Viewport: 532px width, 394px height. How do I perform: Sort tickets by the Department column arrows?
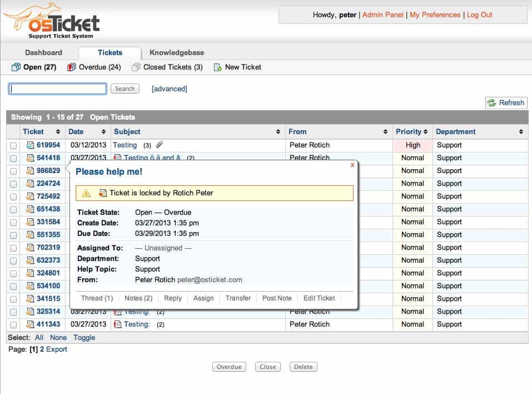(521, 132)
